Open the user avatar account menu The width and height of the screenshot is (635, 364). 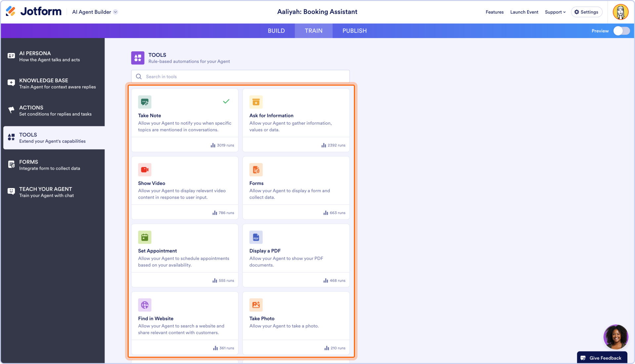620,12
